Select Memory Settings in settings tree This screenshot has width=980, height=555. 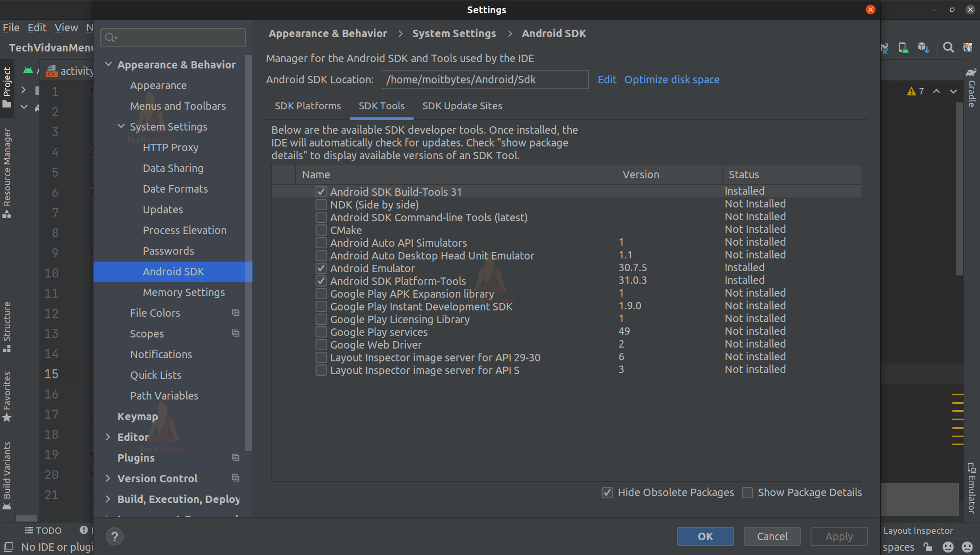pyautogui.click(x=184, y=292)
